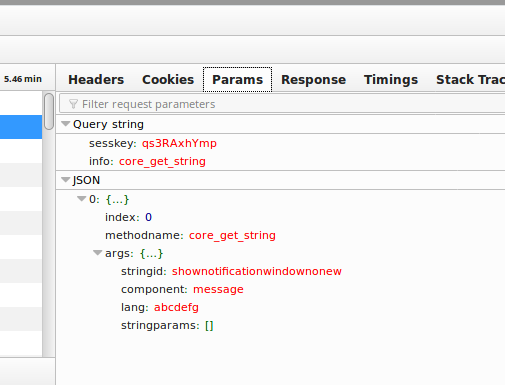Select the highlighted blue request row
Viewport: 505px width, 385px height.
[x=21, y=127]
